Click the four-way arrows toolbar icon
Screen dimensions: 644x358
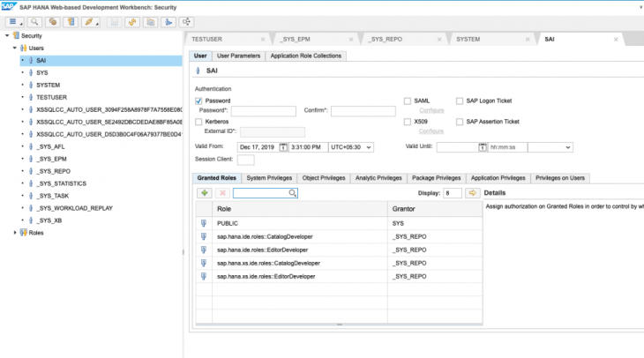[x=186, y=22]
